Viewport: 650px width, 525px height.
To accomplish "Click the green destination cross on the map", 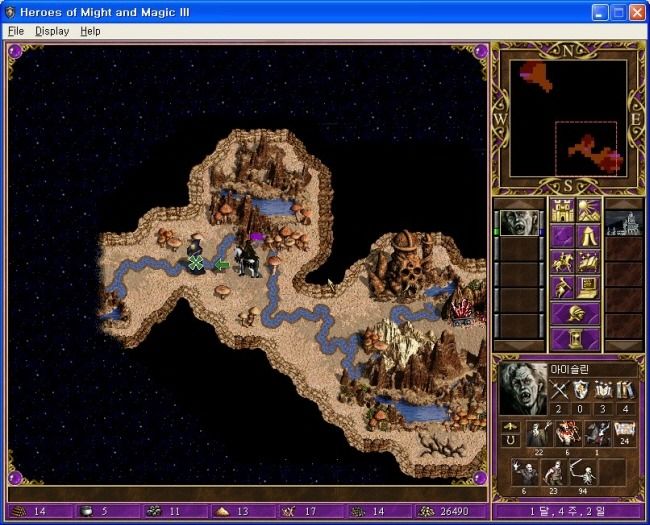I will [x=196, y=262].
